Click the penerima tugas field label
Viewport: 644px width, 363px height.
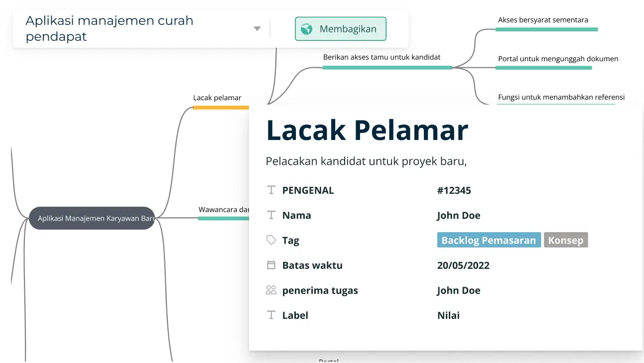pyautogui.click(x=320, y=290)
